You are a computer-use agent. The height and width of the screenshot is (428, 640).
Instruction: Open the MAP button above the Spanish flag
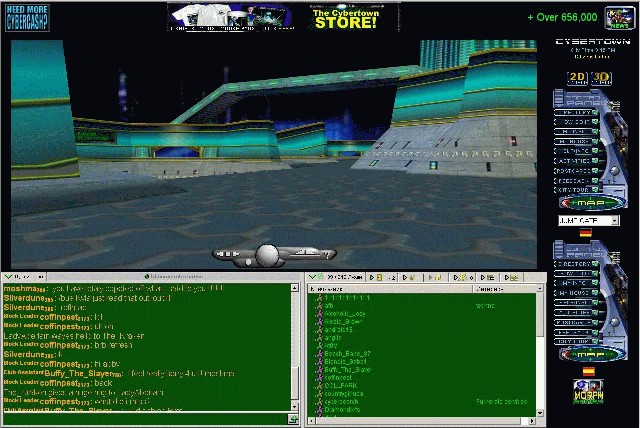[x=592, y=355]
